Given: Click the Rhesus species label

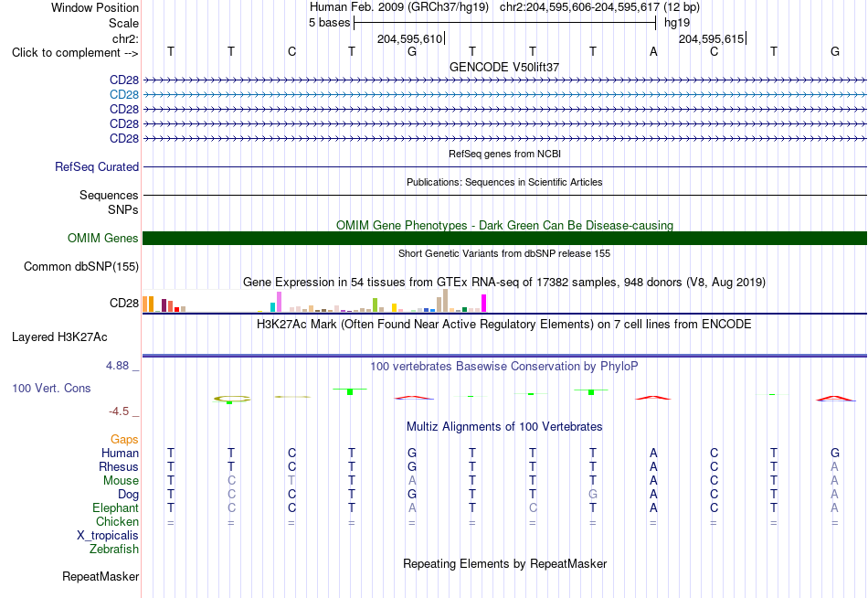Looking at the screenshot, I should pyautogui.click(x=119, y=467).
